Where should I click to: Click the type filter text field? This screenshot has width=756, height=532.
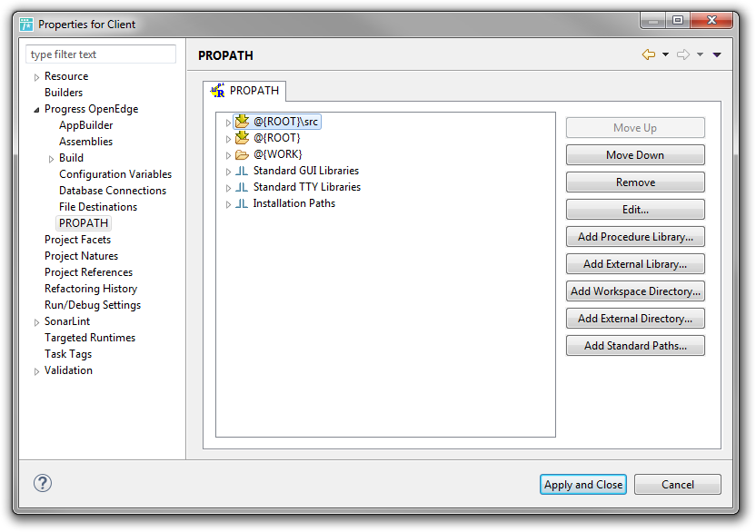pyautogui.click(x=101, y=54)
